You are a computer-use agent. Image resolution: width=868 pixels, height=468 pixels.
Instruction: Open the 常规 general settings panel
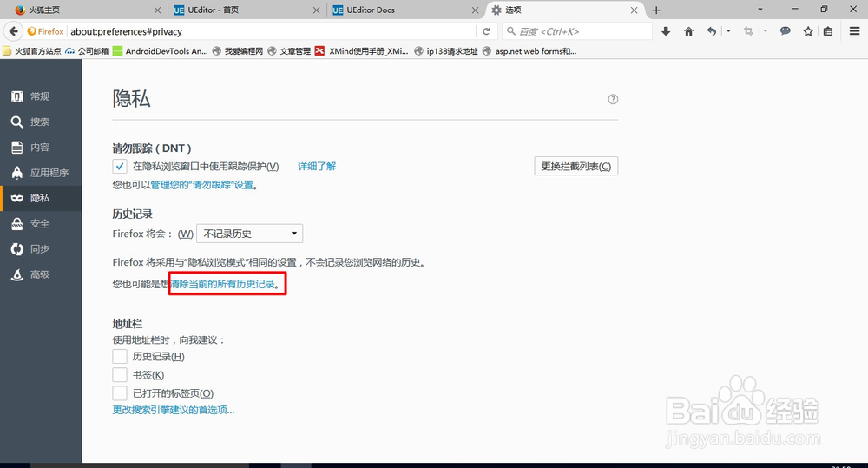point(41,96)
